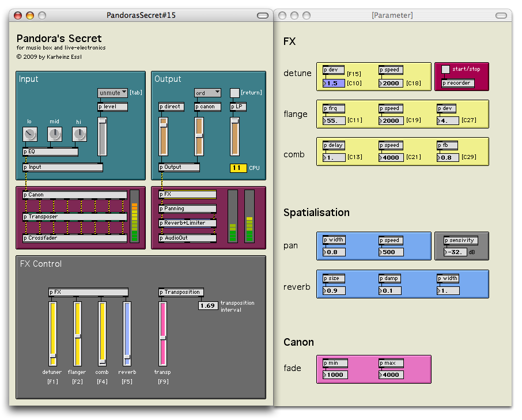Viewport: 522px width, 420px height.
Task: Open the p Canon subpatch object
Action: pyautogui.click(x=75, y=195)
